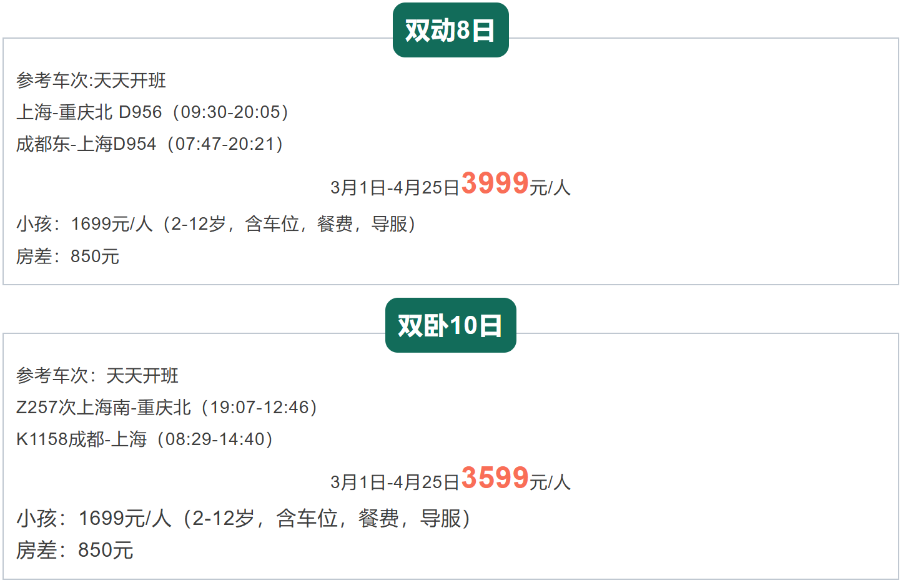Click 元/人 after the 3999 price
The height and width of the screenshot is (588, 903).
coord(550,187)
